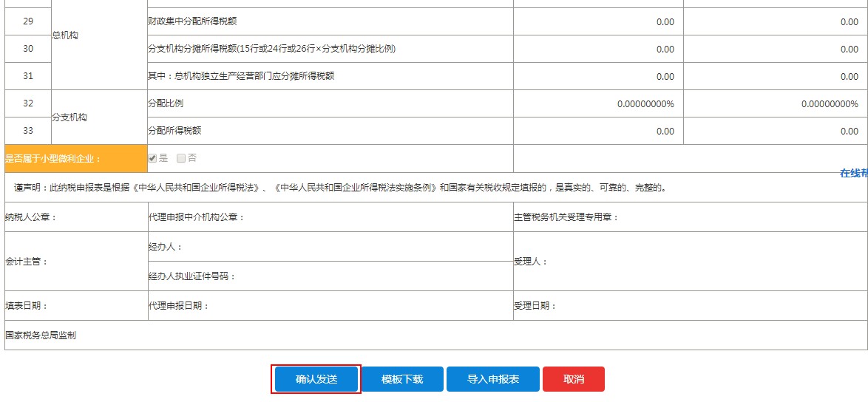Click the 确认发送 button
Viewport: 868px width, 402px height.
pyautogui.click(x=316, y=379)
